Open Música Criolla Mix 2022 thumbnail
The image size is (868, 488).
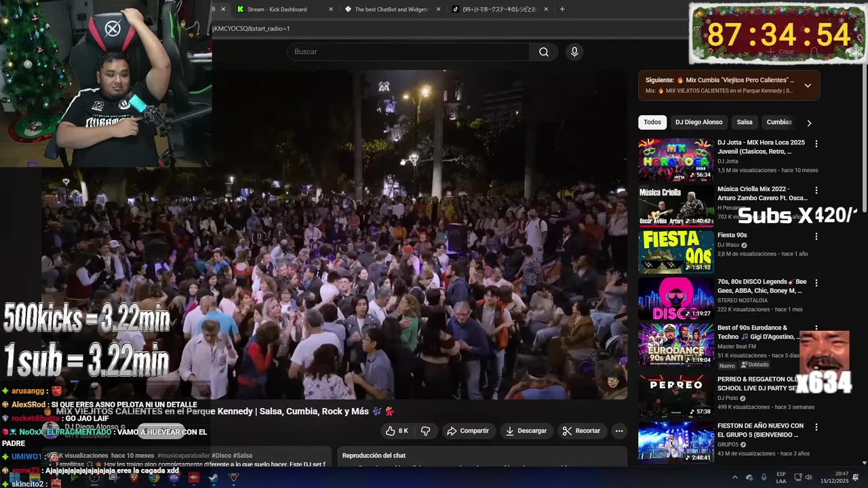point(675,205)
